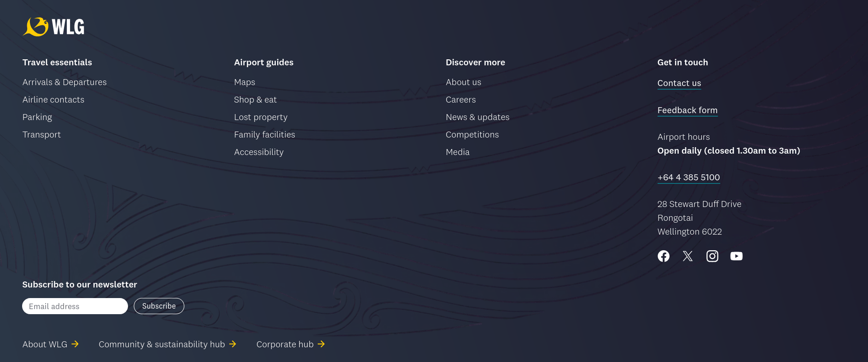Click the arrow next to About WLG

point(75,344)
